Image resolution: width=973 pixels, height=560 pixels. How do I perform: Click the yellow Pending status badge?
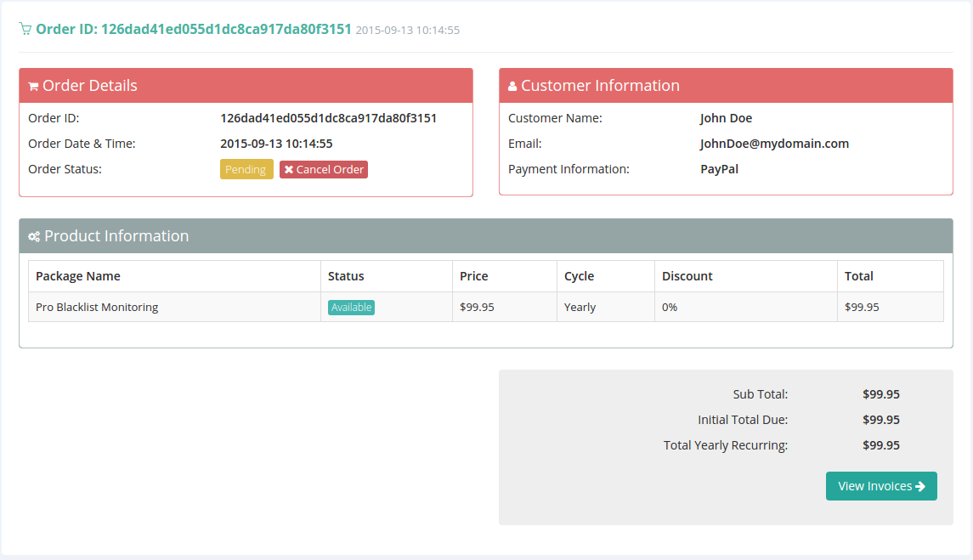coord(246,169)
